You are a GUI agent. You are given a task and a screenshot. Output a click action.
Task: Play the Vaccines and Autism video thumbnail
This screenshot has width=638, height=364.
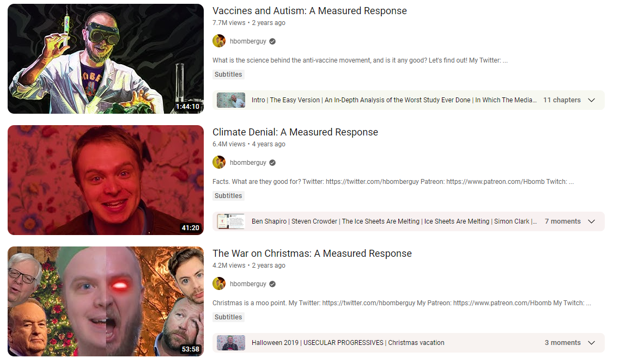pos(106,59)
